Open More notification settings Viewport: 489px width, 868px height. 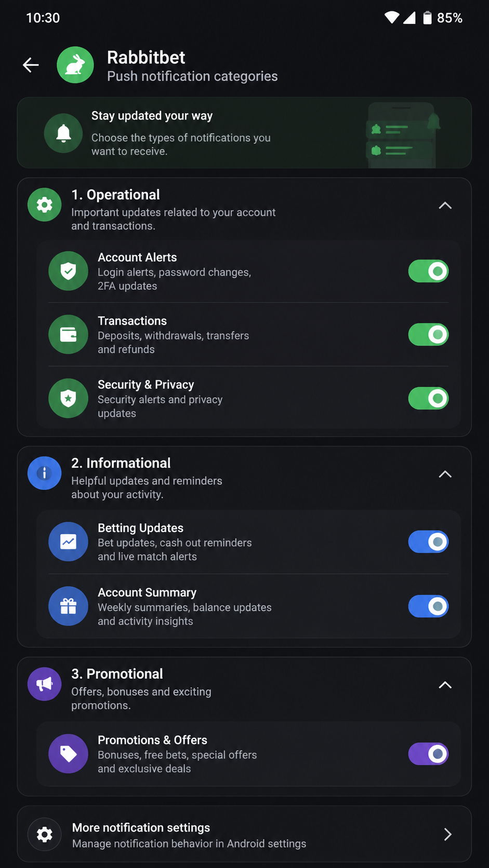(x=244, y=834)
